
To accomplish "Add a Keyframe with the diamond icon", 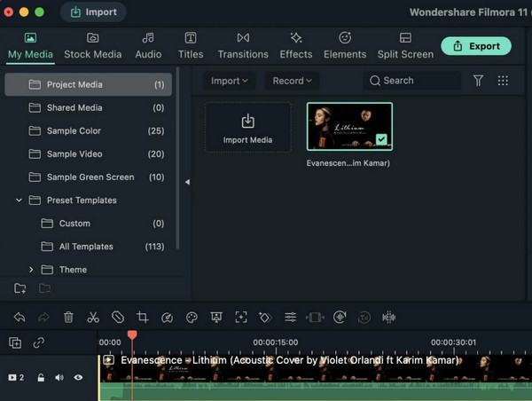I will [x=265, y=318].
